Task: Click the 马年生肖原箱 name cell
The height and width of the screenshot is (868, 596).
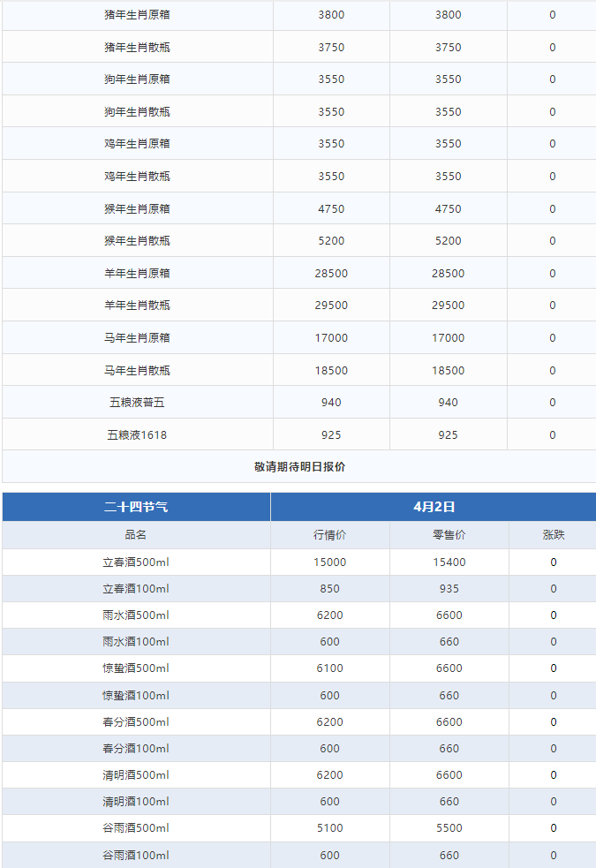Action: click(137, 337)
